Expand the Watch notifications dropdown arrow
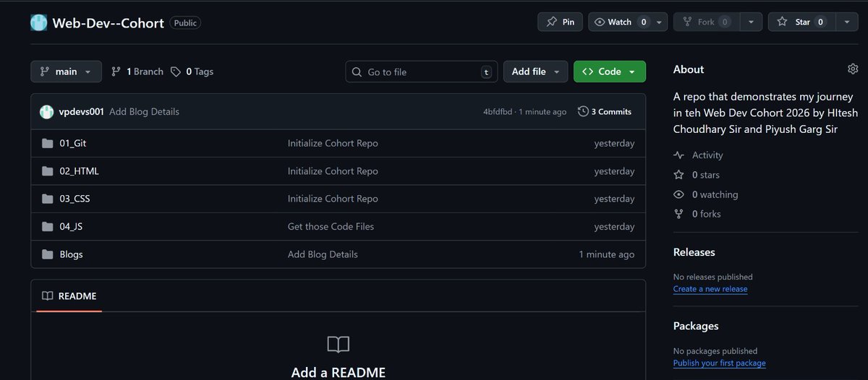 (x=659, y=22)
